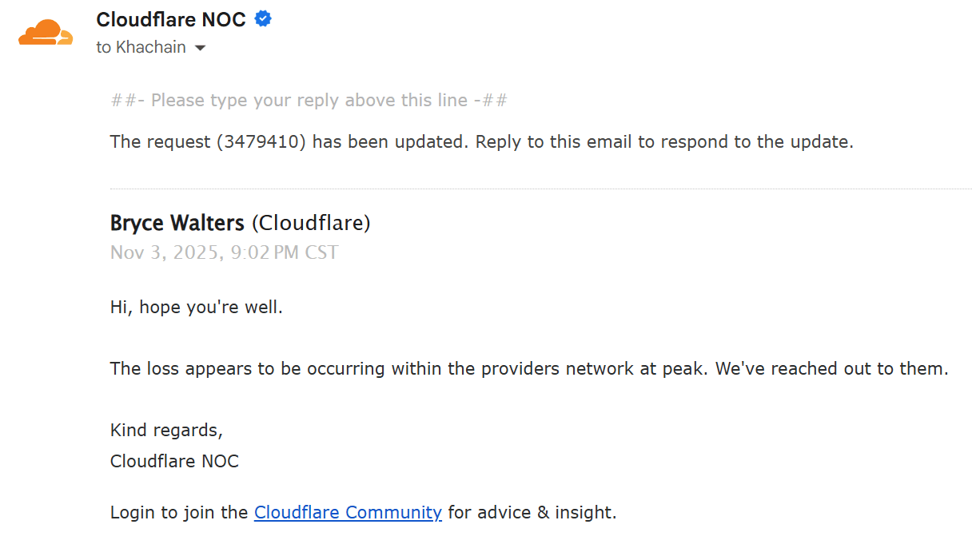Click the Cloudflare orange cloud sender avatar
972x560 pixels.
point(46,33)
